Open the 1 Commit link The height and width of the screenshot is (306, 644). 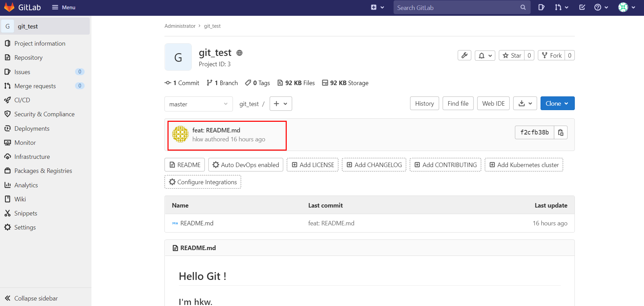182,83
